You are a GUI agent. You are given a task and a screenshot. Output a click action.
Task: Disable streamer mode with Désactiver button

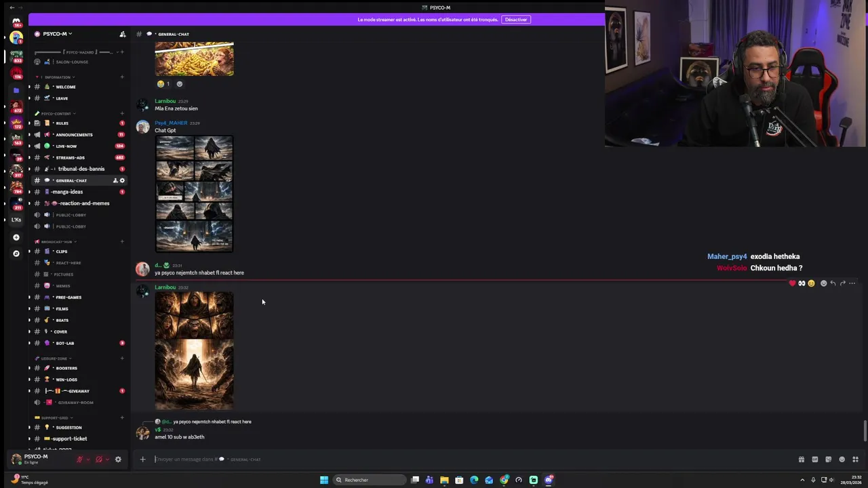tap(516, 20)
